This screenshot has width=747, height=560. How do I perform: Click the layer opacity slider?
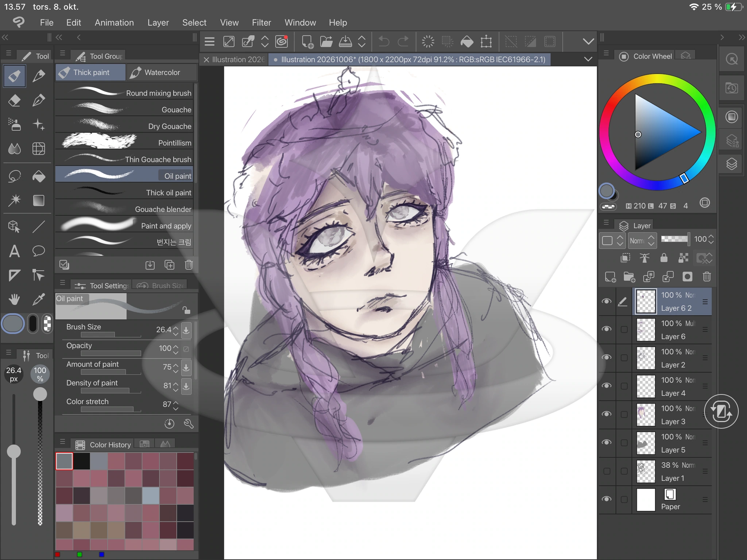(x=675, y=239)
